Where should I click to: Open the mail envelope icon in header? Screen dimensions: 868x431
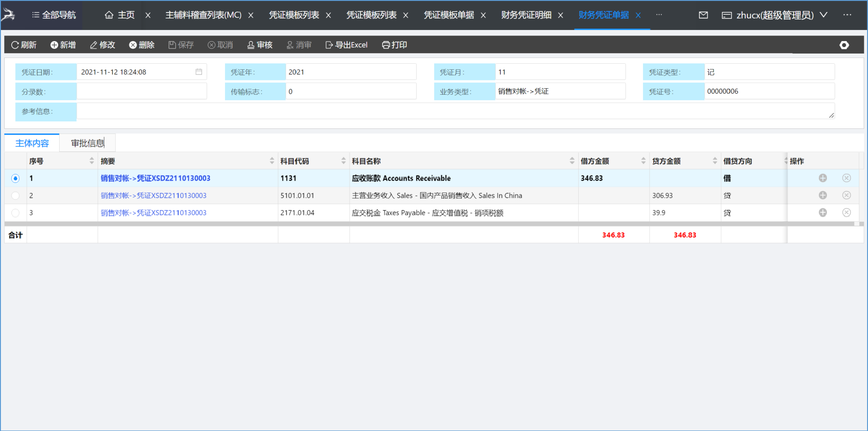(x=703, y=15)
